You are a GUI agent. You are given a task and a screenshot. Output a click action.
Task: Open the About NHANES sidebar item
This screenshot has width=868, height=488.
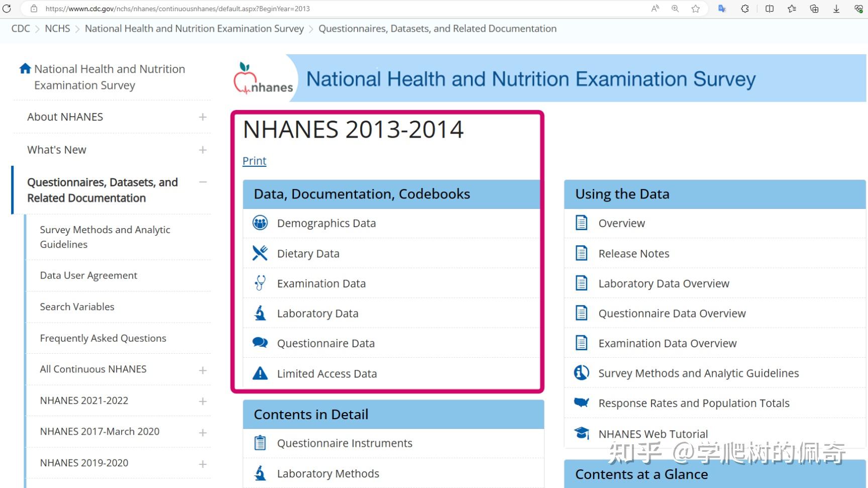point(65,117)
